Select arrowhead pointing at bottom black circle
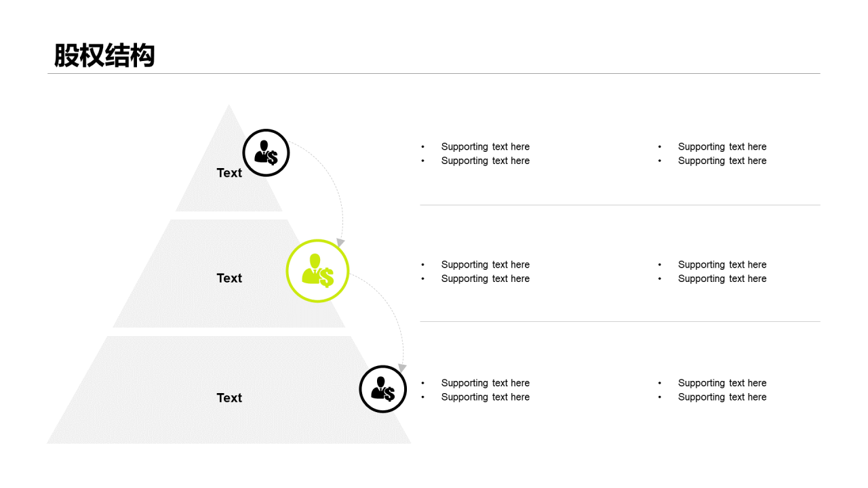The image size is (868, 488). (x=402, y=368)
